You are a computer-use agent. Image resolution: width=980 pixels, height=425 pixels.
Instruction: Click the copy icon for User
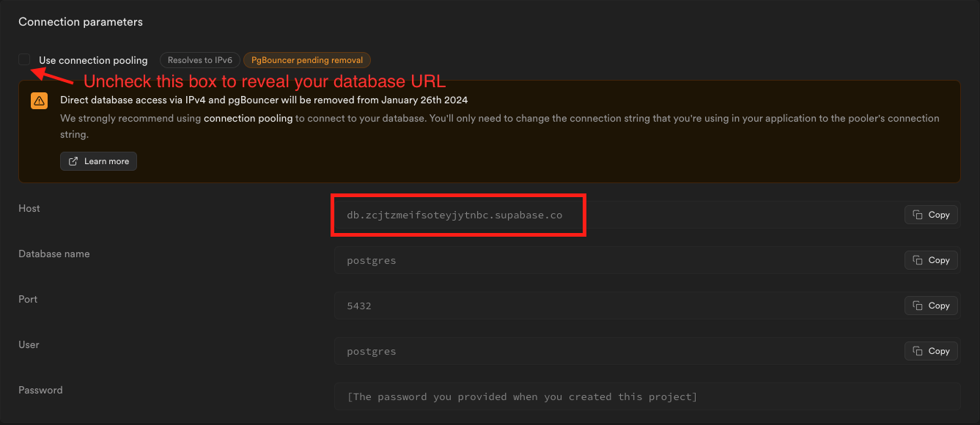pyautogui.click(x=918, y=351)
